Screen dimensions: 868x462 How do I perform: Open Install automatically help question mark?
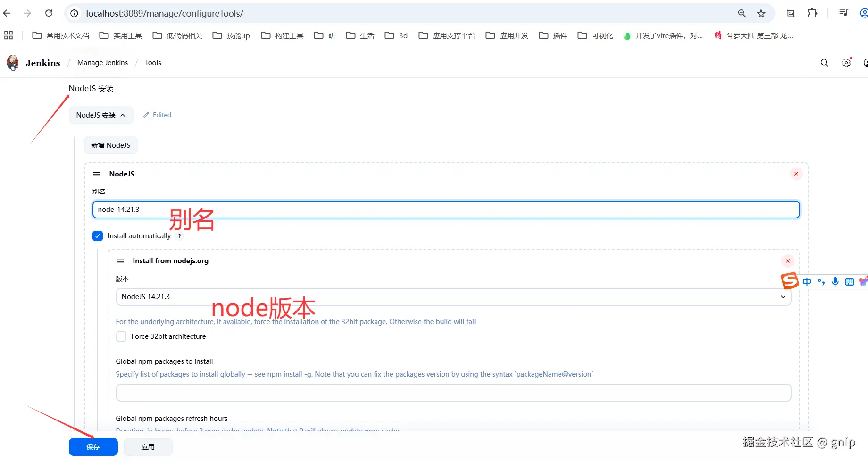point(179,236)
